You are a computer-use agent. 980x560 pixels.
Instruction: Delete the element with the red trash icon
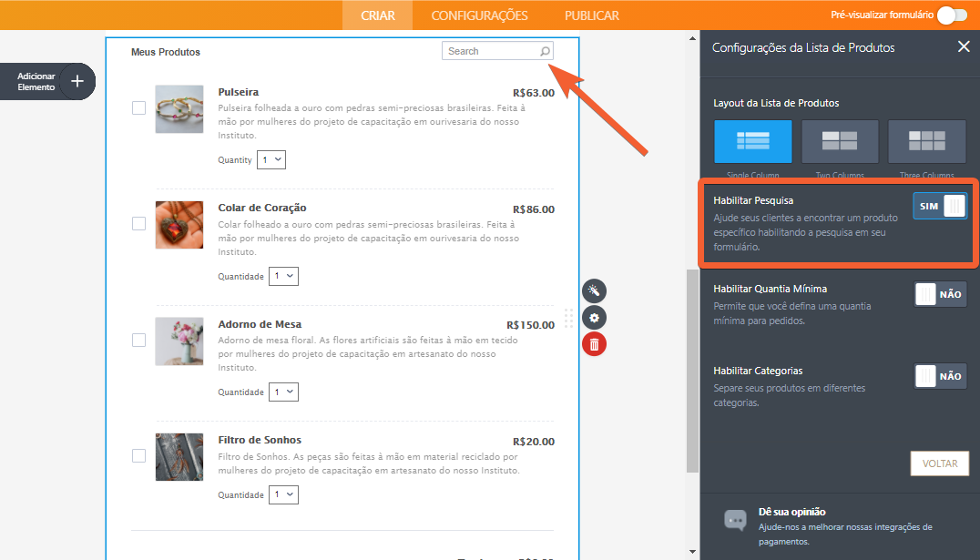tap(594, 344)
